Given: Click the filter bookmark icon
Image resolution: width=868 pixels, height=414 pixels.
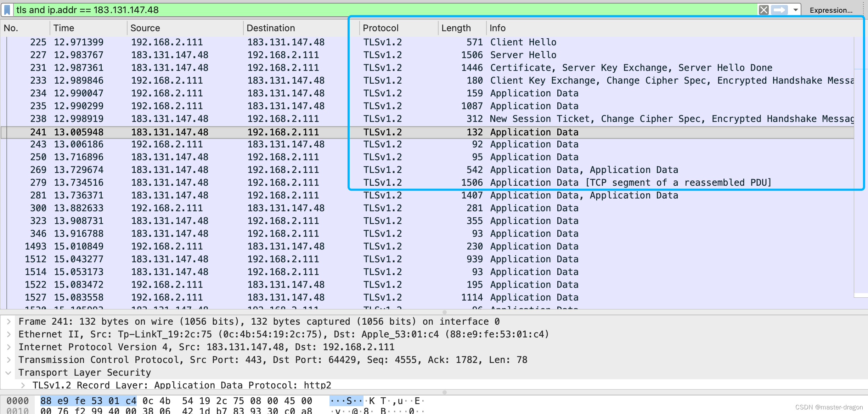Looking at the screenshot, I should (x=7, y=10).
